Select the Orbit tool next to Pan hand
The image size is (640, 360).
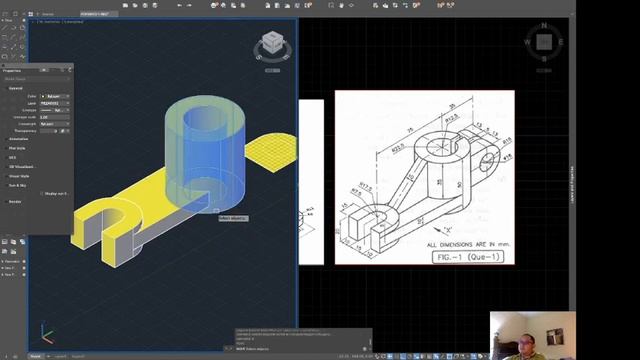pos(351,5)
